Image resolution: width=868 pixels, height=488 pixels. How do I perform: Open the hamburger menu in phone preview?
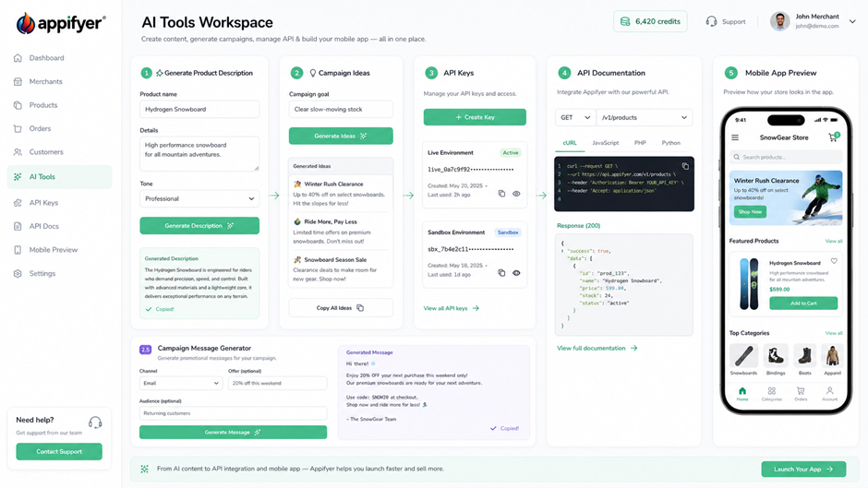(735, 137)
